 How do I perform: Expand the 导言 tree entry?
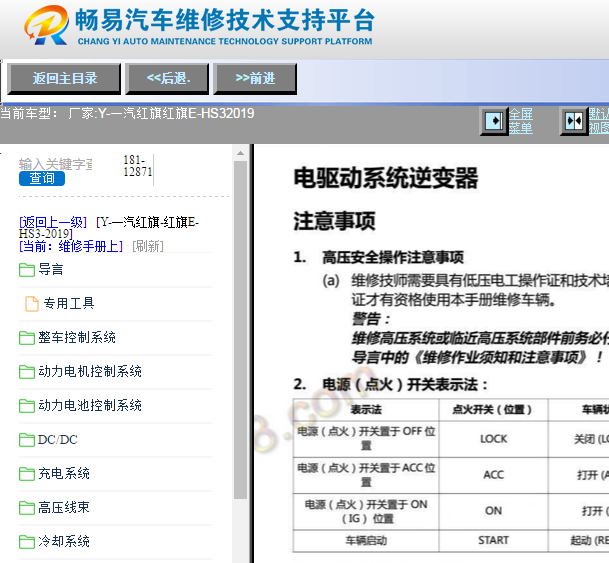(50, 269)
